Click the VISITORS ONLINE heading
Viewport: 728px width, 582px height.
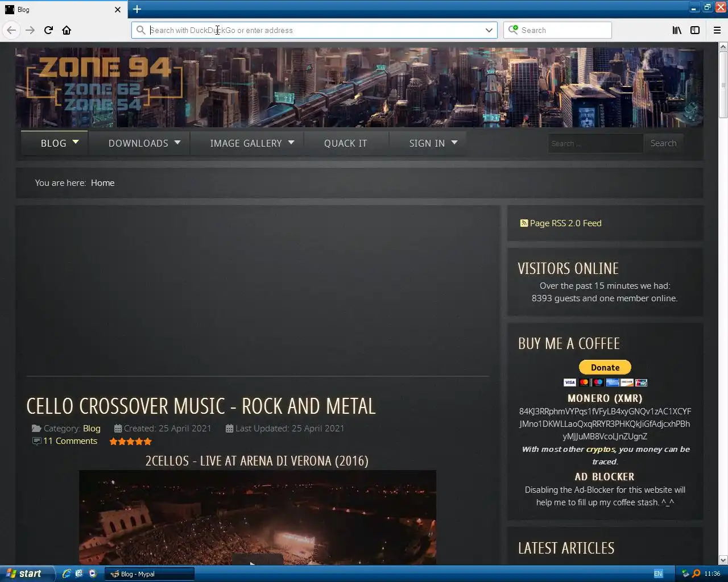[x=568, y=268]
